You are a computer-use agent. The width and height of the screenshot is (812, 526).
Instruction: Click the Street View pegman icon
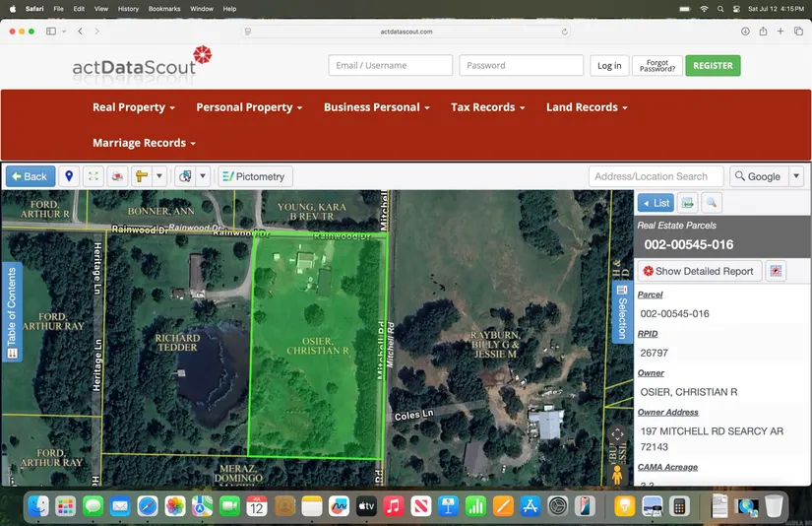point(618,474)
